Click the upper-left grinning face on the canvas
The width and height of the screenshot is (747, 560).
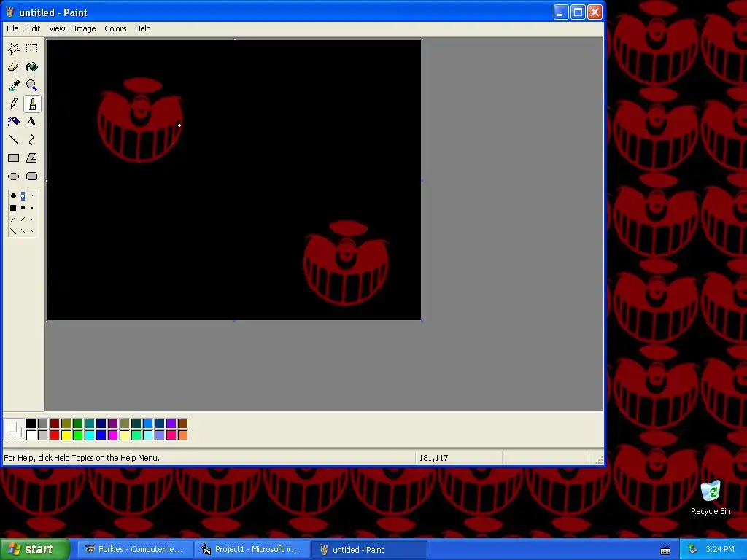pyautogui.click(x=141, y=120)
